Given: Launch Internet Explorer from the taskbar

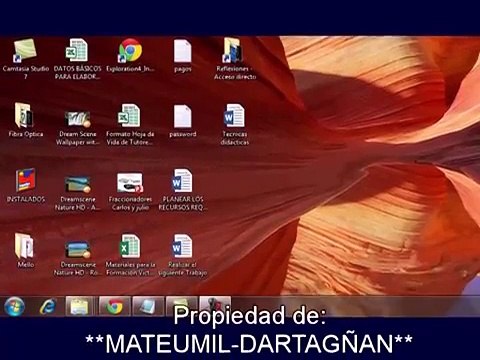Looking at the screenshot, I should [48, 307].
